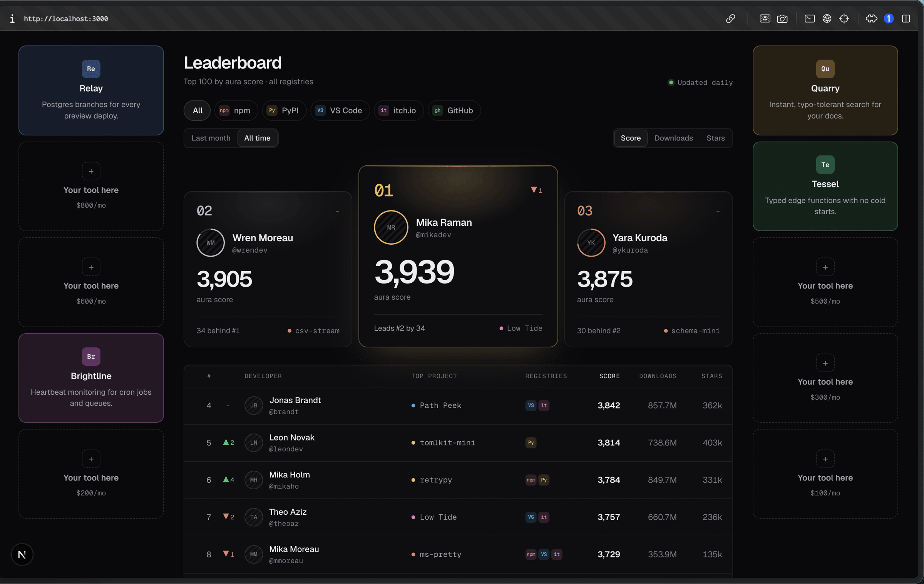Open the Brightline sponsor card

point(91,378)
